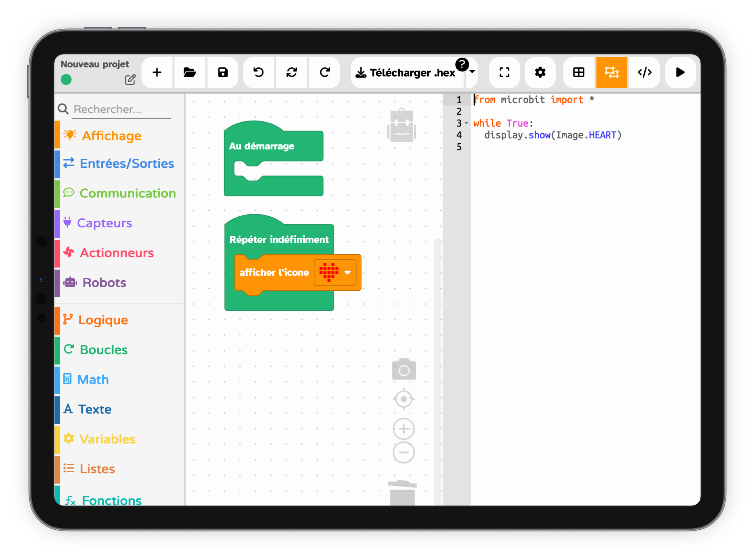
Task: Open heart icon dropdown in afficher block
Action: tap(347, 273)
